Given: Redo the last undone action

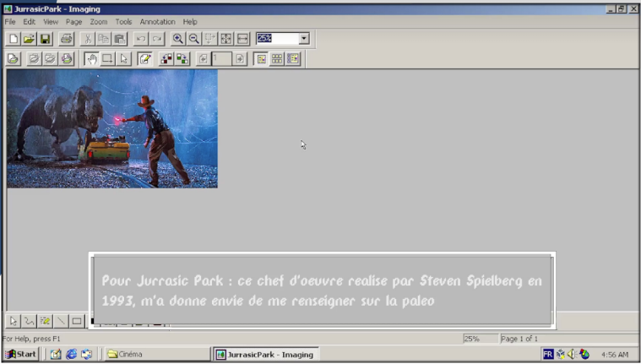Looking at the screenshot, I should (156, 39).
